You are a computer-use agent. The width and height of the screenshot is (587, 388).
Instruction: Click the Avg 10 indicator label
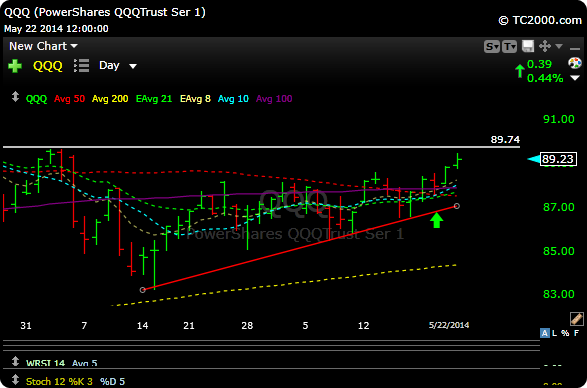(x=233, y=99)
